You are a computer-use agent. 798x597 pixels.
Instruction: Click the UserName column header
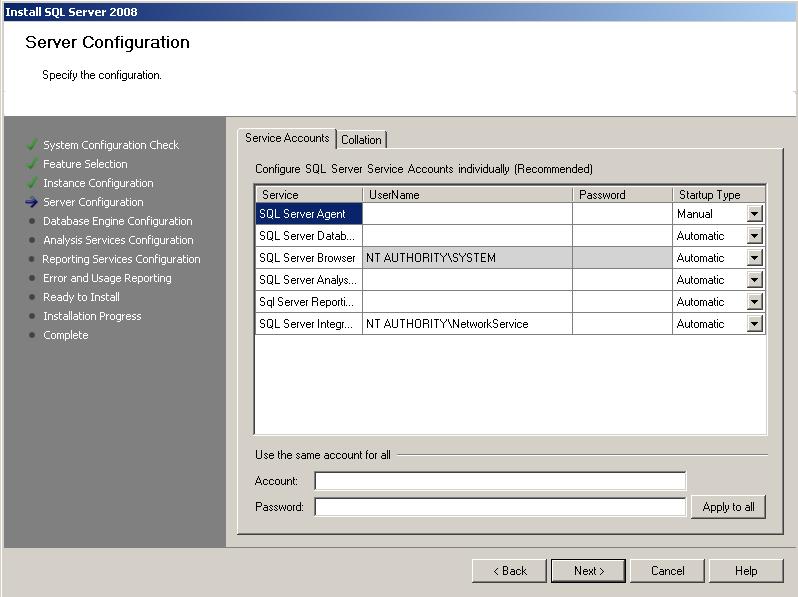pyautogui.click(x=467, y=194)
